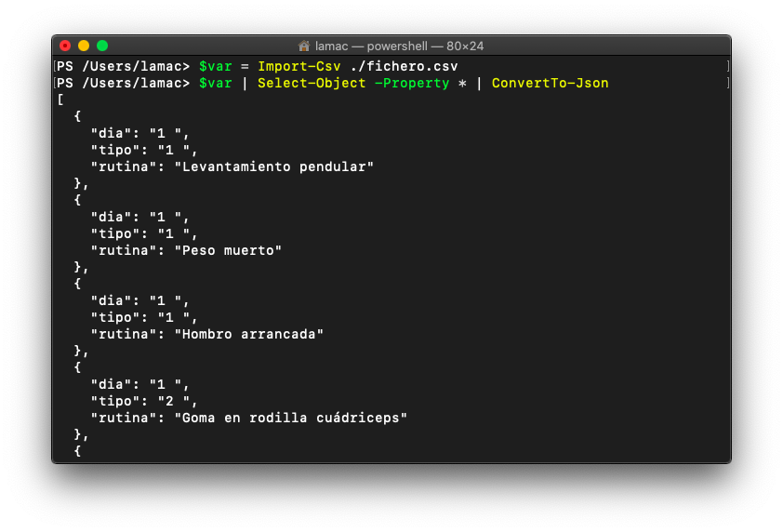The height and width of the screenshot is (532, 783).
Task: Click the Select-Object command text
Action: [312, 83]
